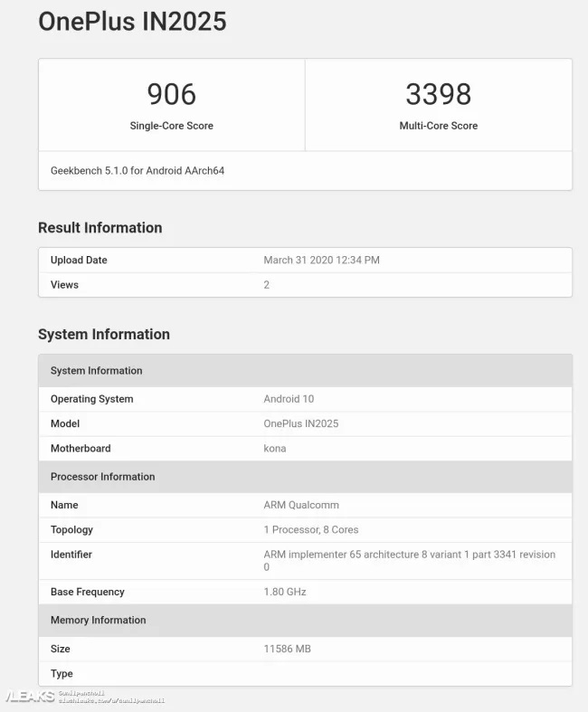
Task: Click the Model row label
Action: point(65,423)
